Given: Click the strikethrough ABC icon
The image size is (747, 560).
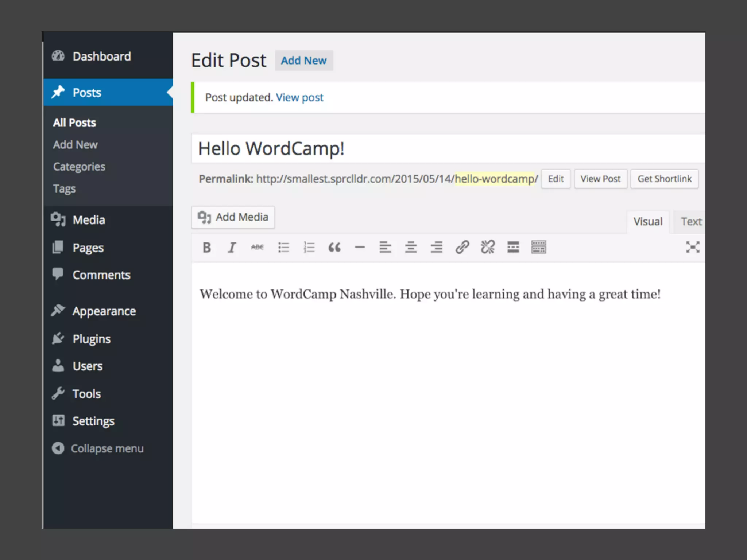Looking at the screenshot, I should pos(257,248).
